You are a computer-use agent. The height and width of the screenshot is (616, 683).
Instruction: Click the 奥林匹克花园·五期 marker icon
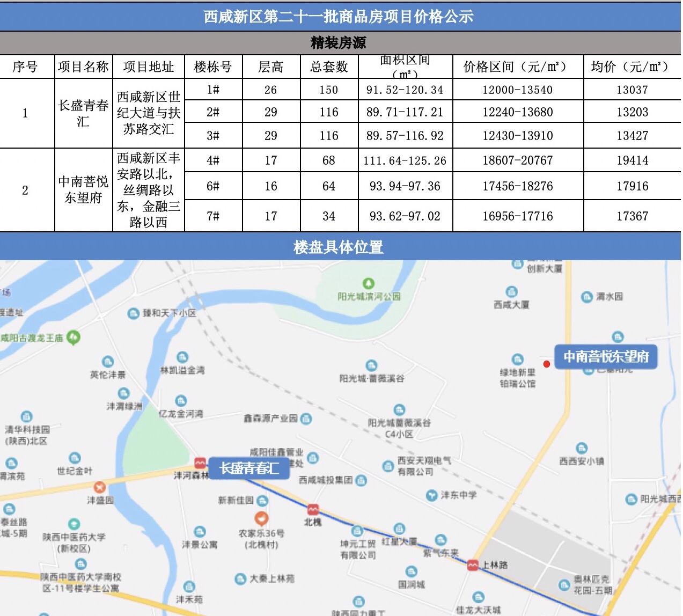(564, 585)
